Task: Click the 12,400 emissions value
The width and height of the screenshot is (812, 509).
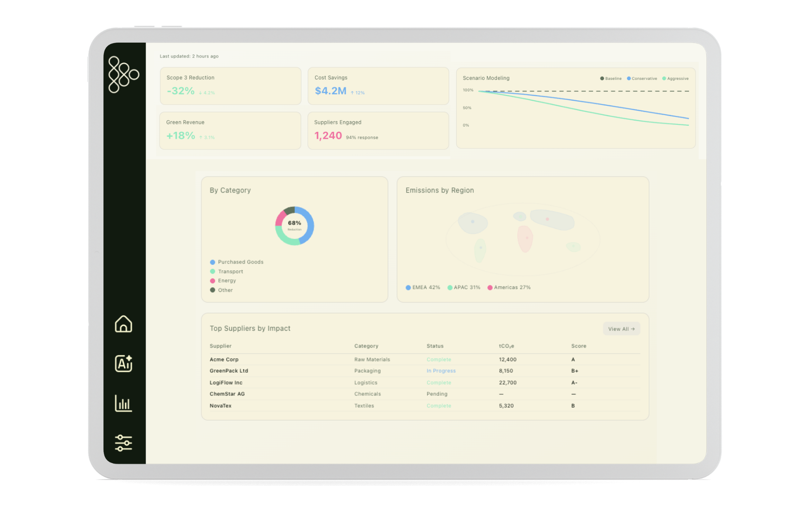Action: pos(508,360)
